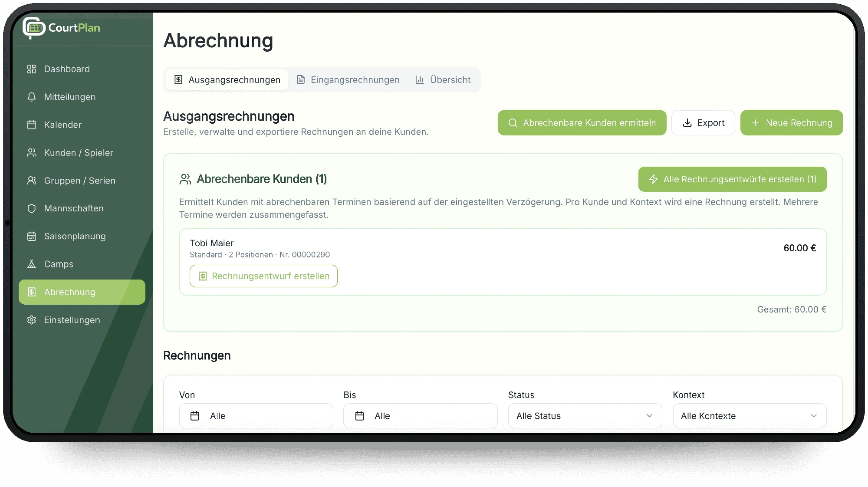Switch to Ausgangsrechnungen tab
Viewport: 868px width, 487px height.
[227, 80]
